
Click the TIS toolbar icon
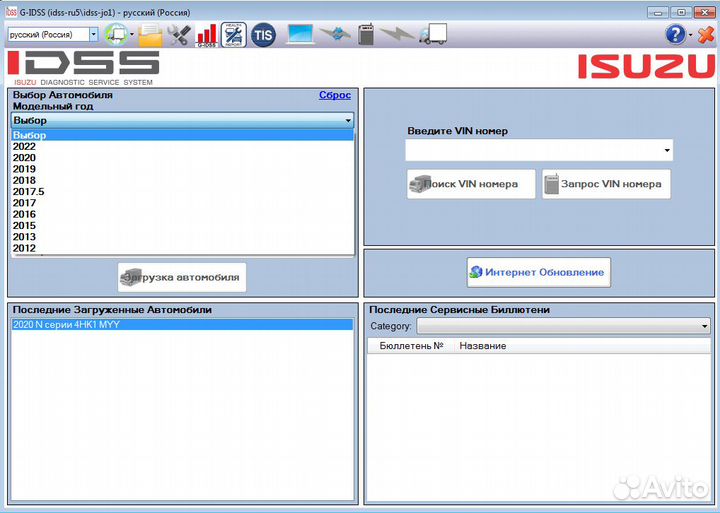263,35
